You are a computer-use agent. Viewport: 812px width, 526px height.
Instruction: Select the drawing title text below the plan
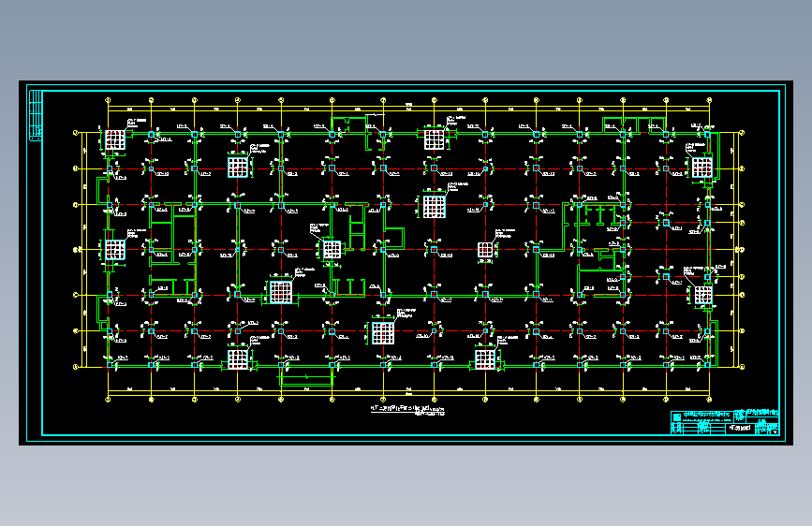[x=407, y=410]
